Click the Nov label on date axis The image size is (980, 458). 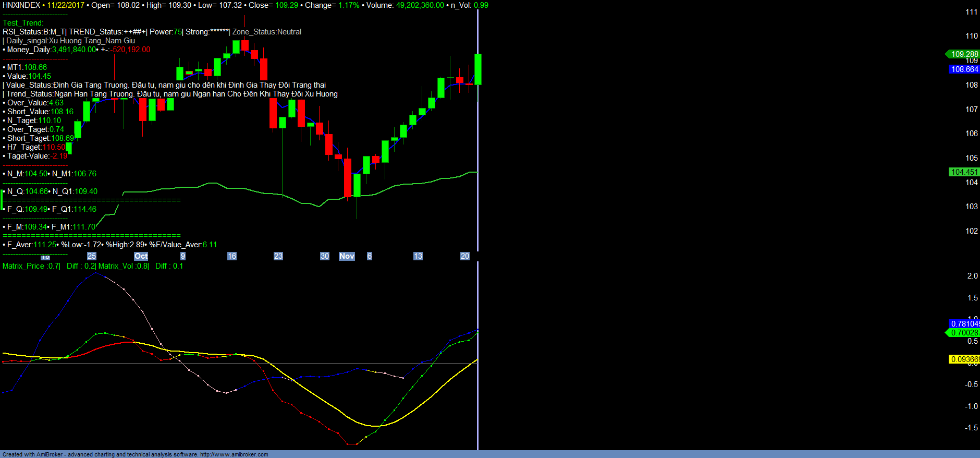[x=347, y=256]
